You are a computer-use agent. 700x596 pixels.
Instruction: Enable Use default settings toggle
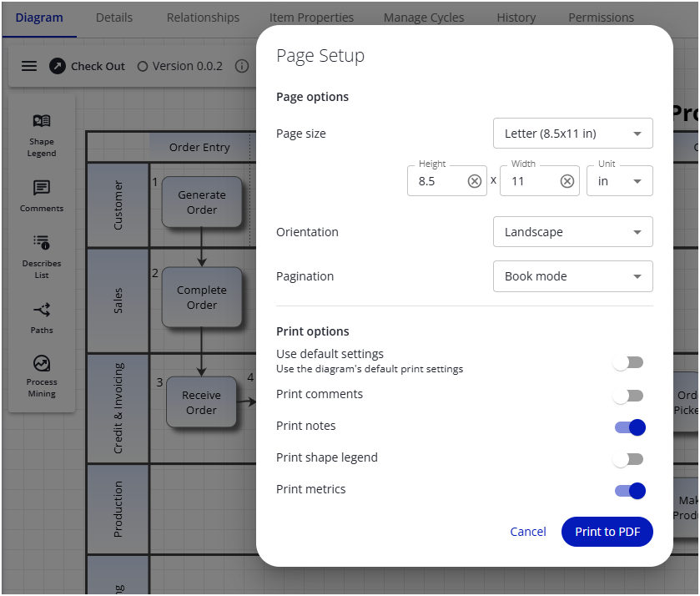[x=627, y=362]
